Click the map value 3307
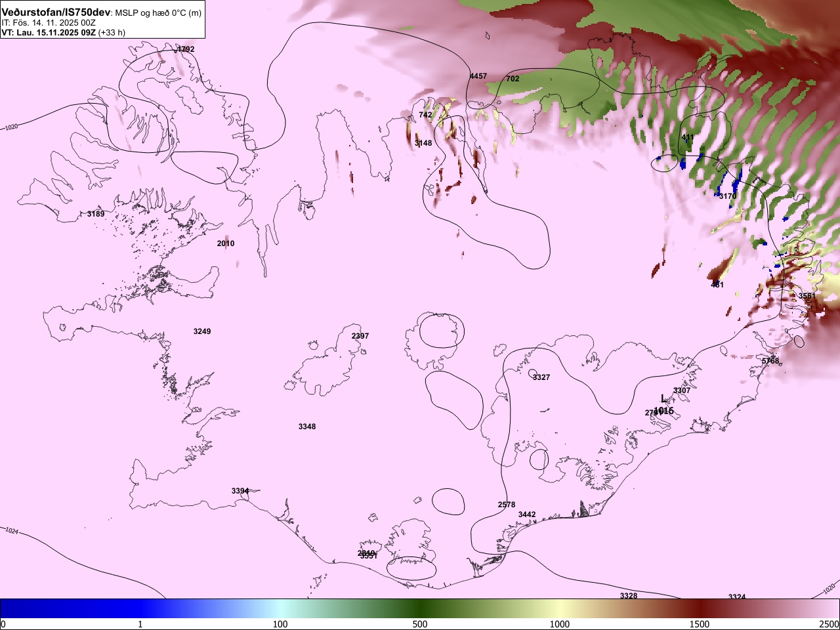This screenshot has height=630, width=840. [682, 390]
